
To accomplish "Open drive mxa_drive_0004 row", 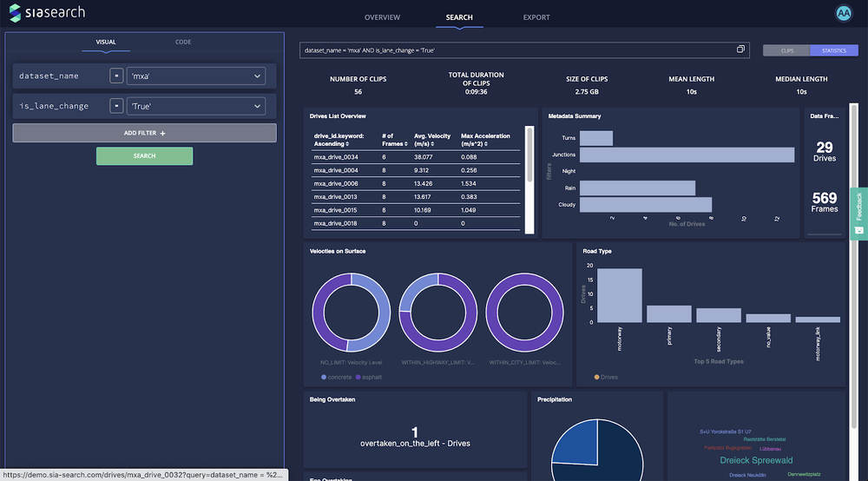I will pyautogui.click(x=416, y=170).
